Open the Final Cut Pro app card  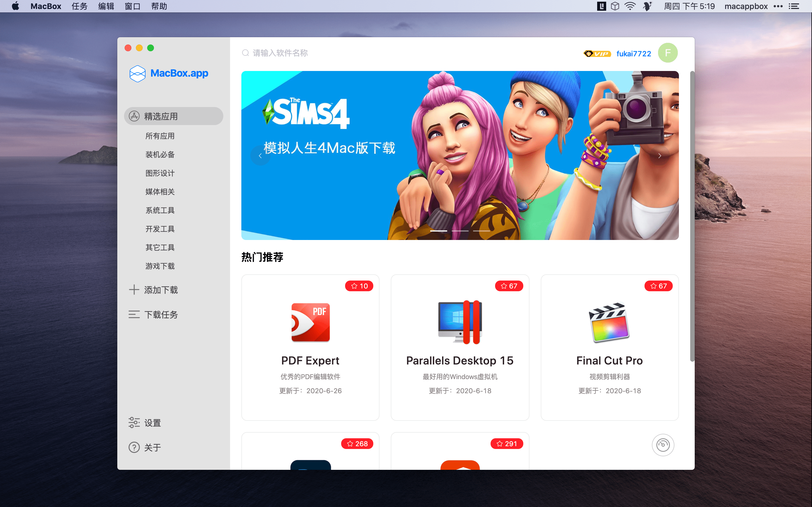coord(609,347)
